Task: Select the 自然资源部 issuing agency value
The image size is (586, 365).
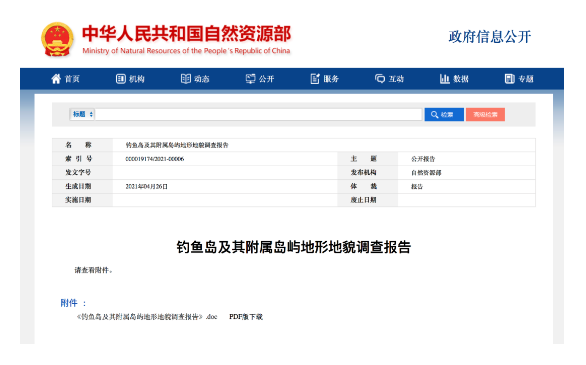Action: coord(426,173)
